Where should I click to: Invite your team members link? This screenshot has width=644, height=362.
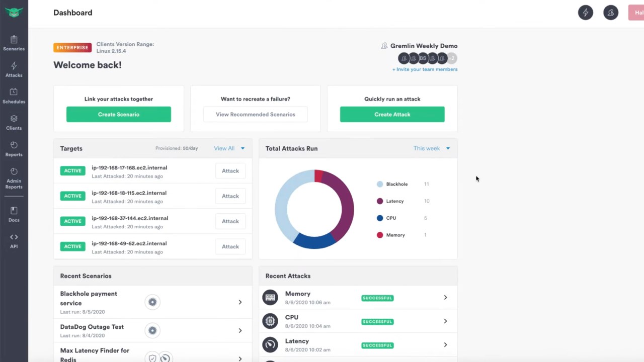(x=425, y=69)
